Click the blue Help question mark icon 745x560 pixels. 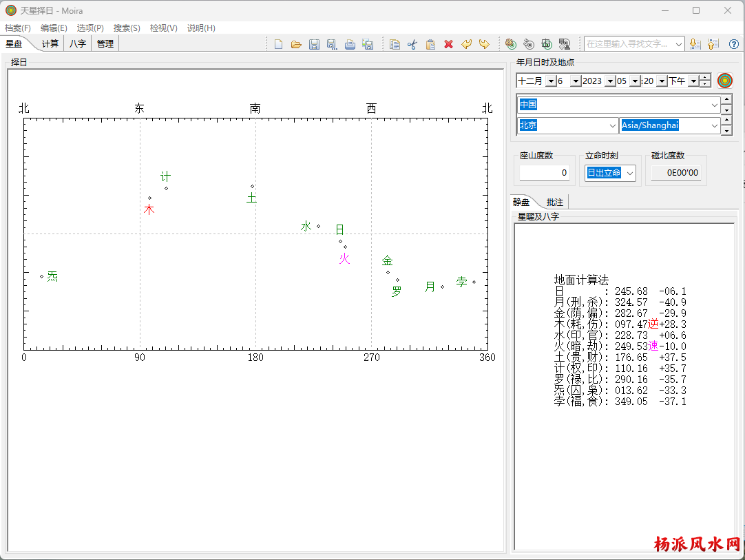(x=733, y=44)
